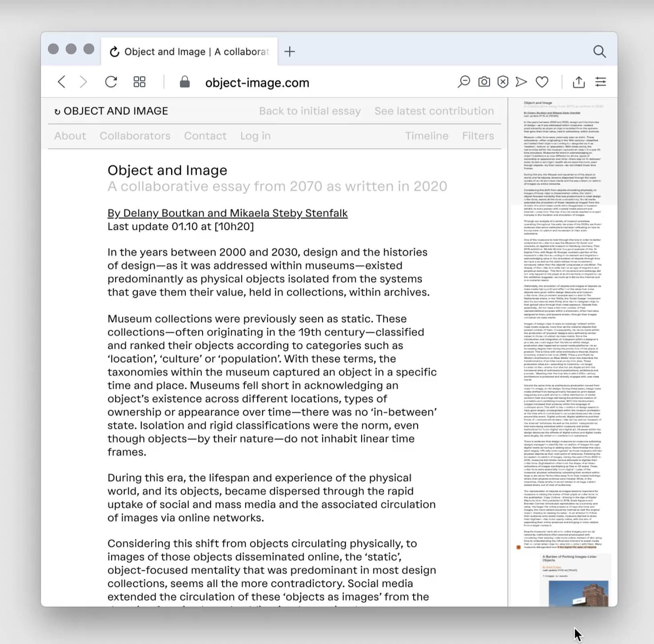Share the page with the share icon
The height and width of the screenshot is (644, 654).
tap(579, 82)
